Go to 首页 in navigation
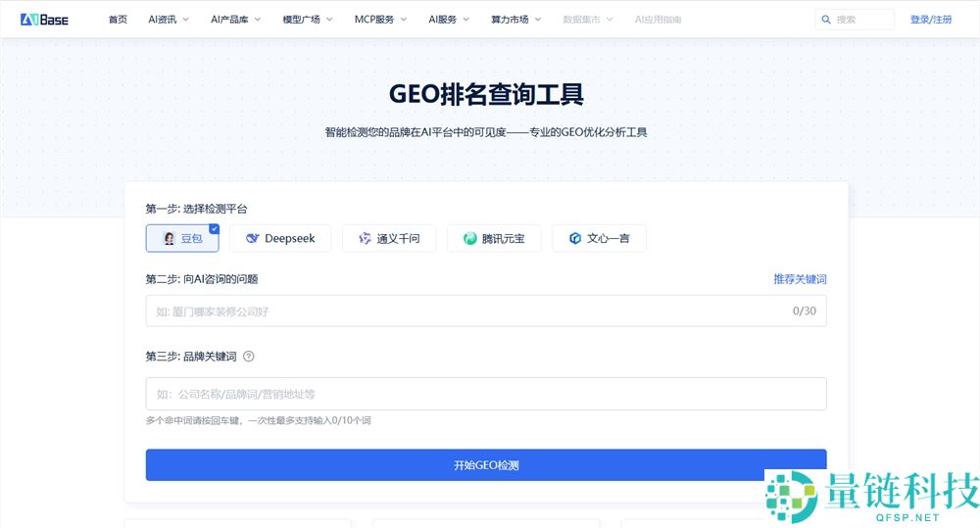 pos(118,20)
